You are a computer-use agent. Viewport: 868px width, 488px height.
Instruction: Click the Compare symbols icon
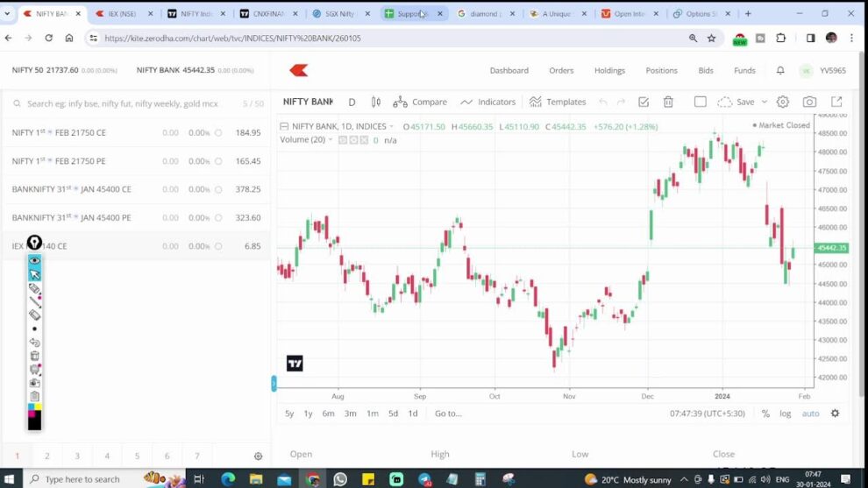(x=420, y=102)
